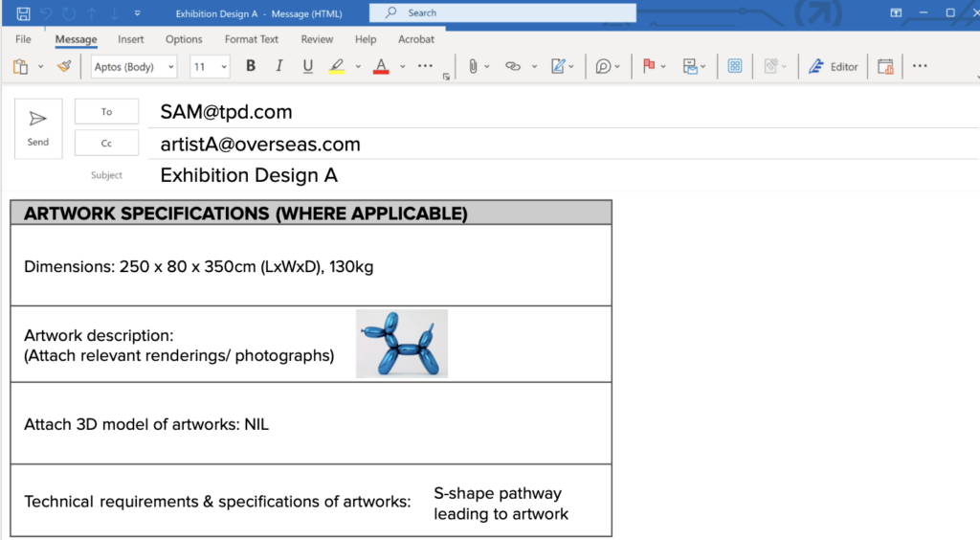Click the "Attach 3D model of artworks: NIL" text
The image size is (980, 540).
click(x=146, y=424)
